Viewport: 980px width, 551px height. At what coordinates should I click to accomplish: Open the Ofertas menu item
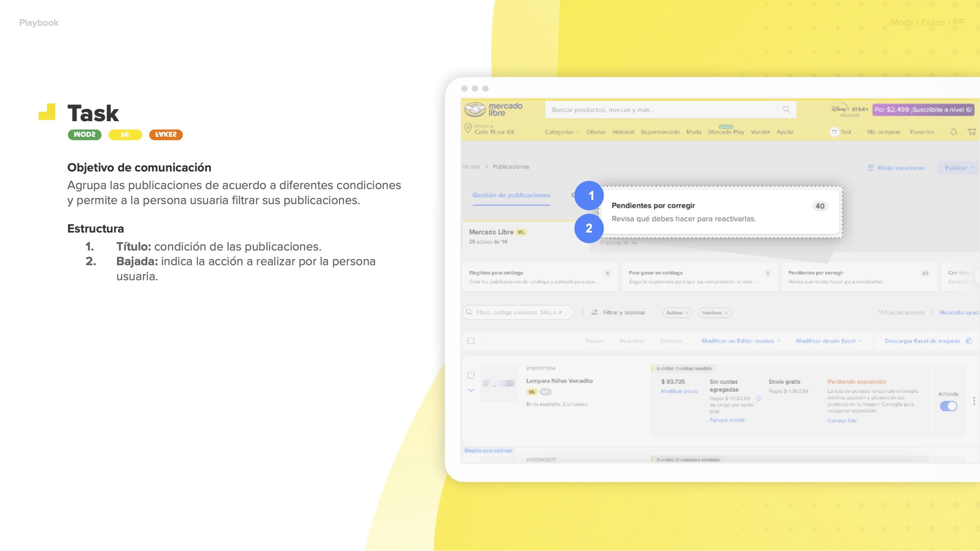tap(596, 132)
